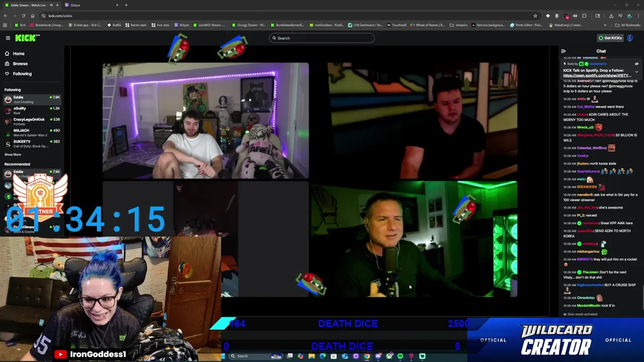Image resolution: width=644 pixels, height=362 pixels.
Task: Focus the Kick search field
Action: pyautogui.click(x=322, y=38)
